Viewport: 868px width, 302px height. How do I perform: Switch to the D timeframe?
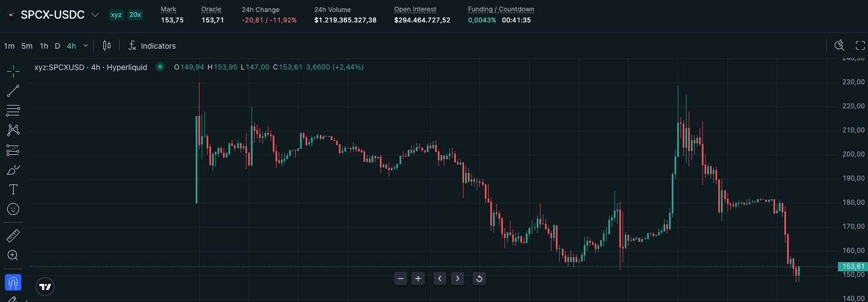point(57,46)
